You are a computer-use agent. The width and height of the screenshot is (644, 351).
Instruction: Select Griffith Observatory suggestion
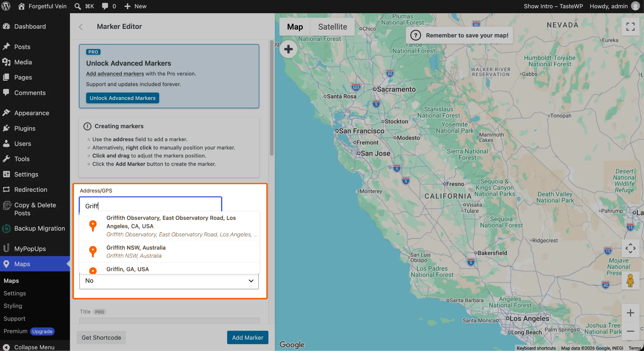tap(170, 226)
